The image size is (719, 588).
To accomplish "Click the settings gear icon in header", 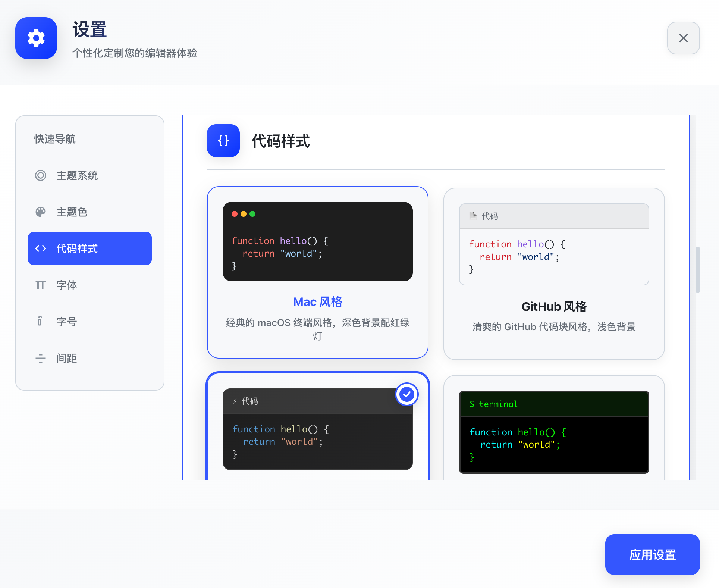I will [36, 38].
